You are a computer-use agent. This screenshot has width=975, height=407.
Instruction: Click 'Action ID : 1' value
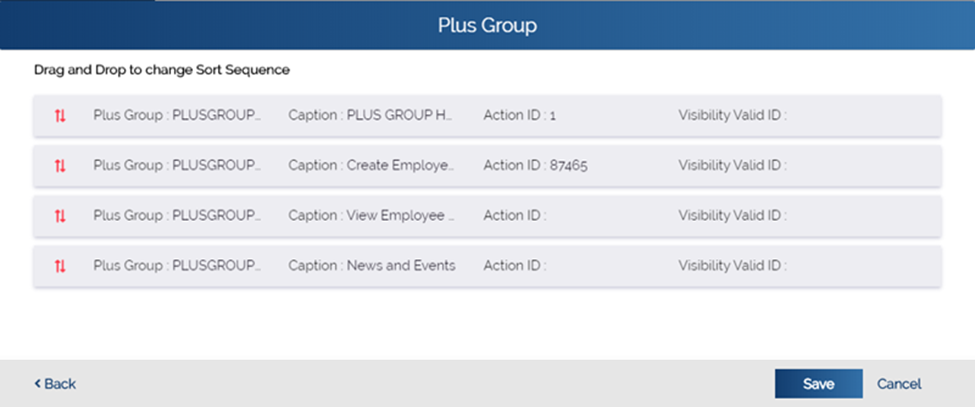click(520, 115)
